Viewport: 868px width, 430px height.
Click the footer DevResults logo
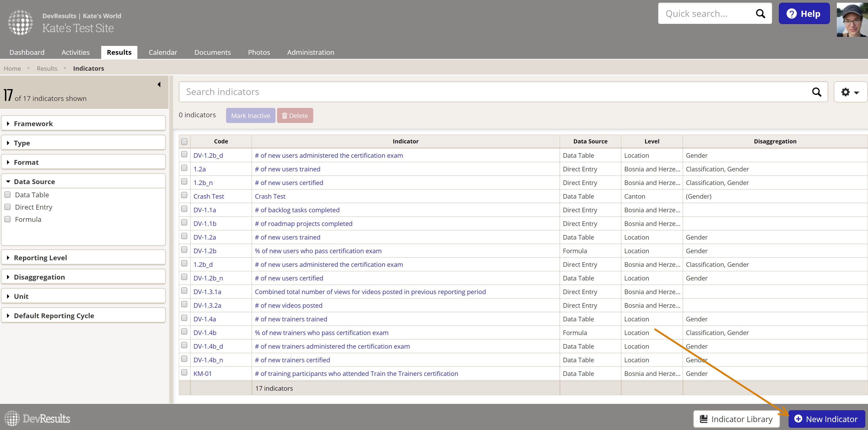click(37, 419)
